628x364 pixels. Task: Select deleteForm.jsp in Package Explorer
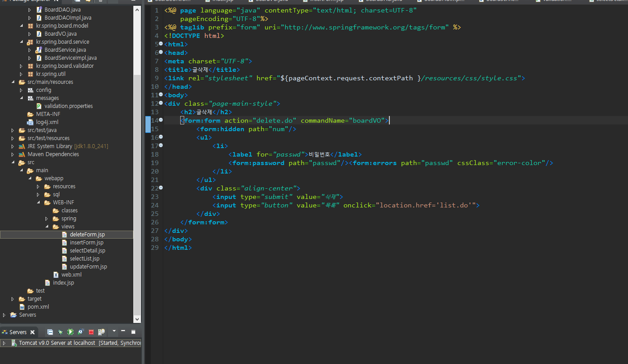pos(87,235)
